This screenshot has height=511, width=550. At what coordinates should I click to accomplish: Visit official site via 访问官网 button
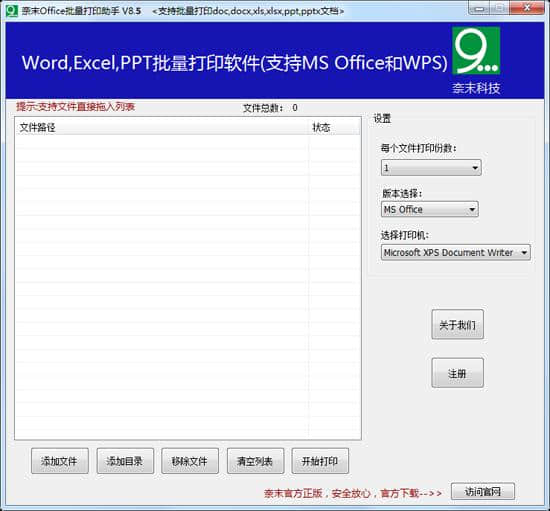483,491
